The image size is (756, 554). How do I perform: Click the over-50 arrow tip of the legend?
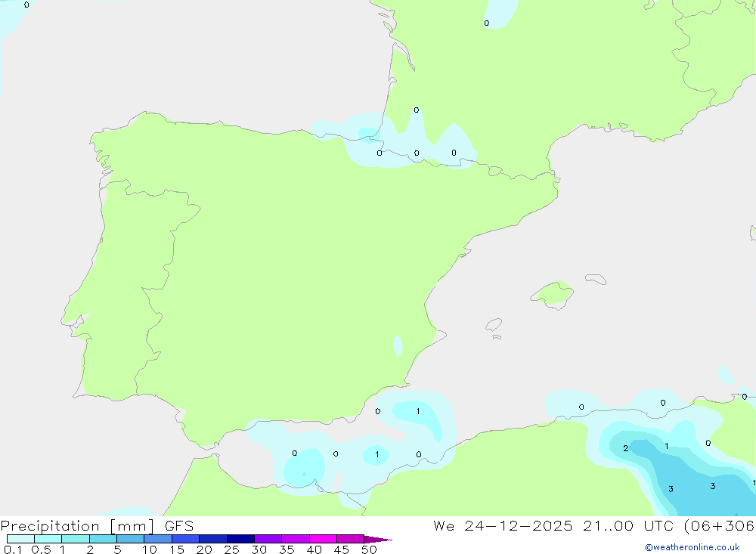[x=377, y=540]
